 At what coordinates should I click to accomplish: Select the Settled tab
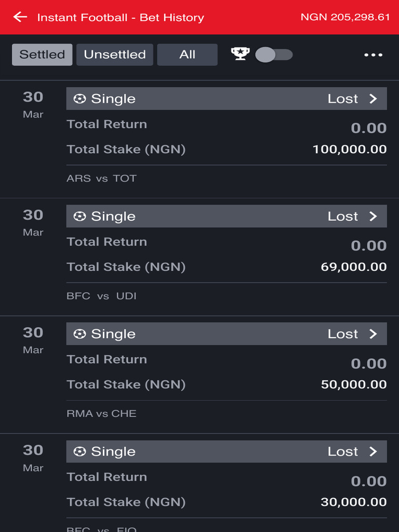coord(42,55)
